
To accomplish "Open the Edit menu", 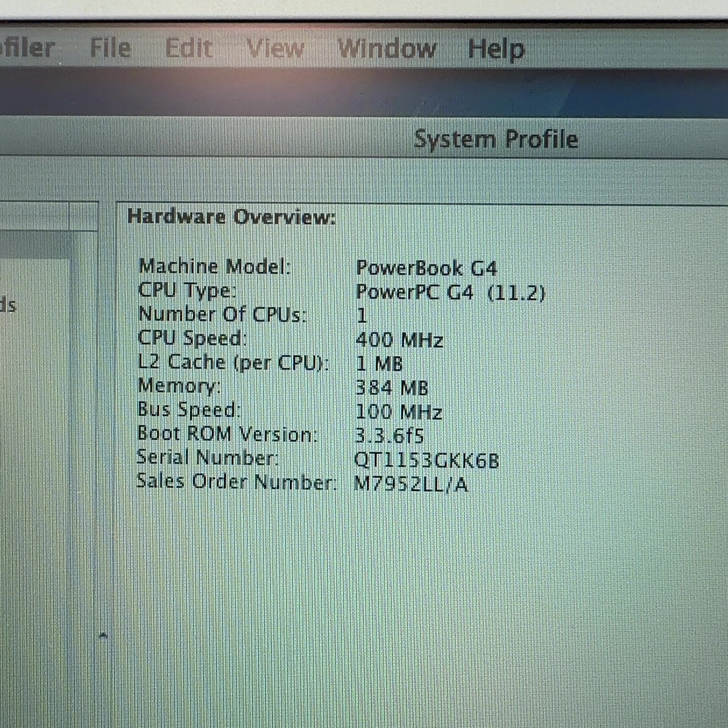I will [x=188, y=49].
